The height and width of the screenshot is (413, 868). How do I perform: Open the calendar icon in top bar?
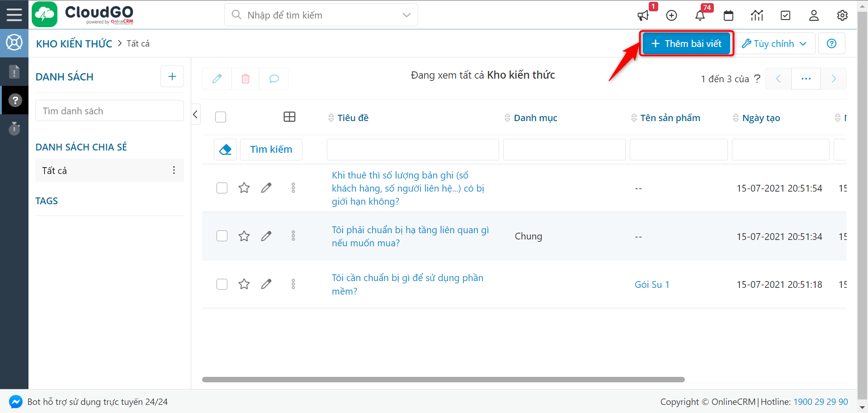(x=728, y=15)
